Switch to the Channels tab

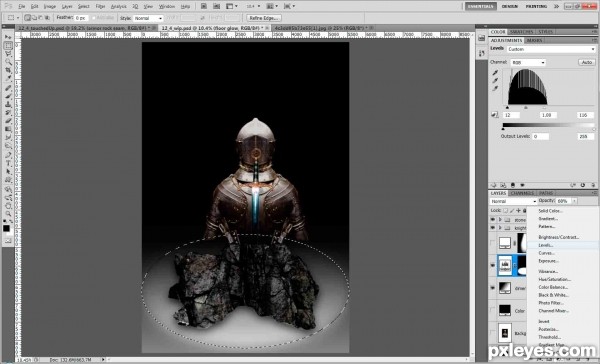(x=522, y=193)
